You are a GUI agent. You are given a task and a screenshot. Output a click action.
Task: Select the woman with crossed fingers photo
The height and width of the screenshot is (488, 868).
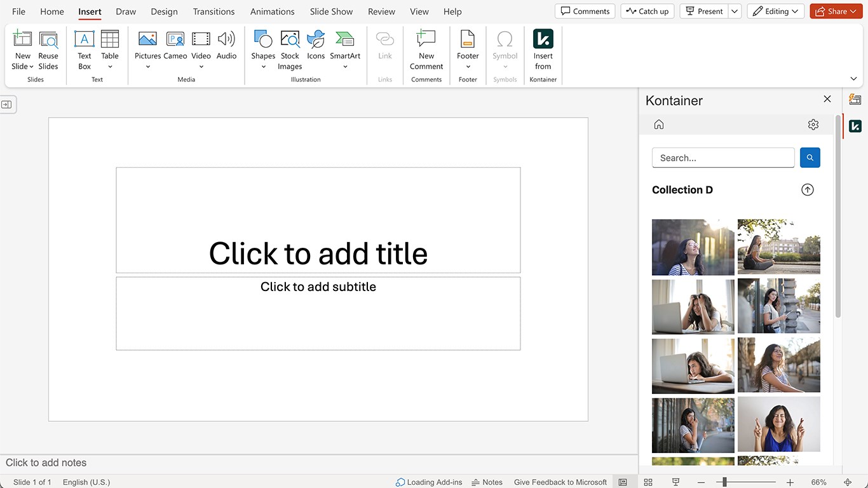[779, 424]
